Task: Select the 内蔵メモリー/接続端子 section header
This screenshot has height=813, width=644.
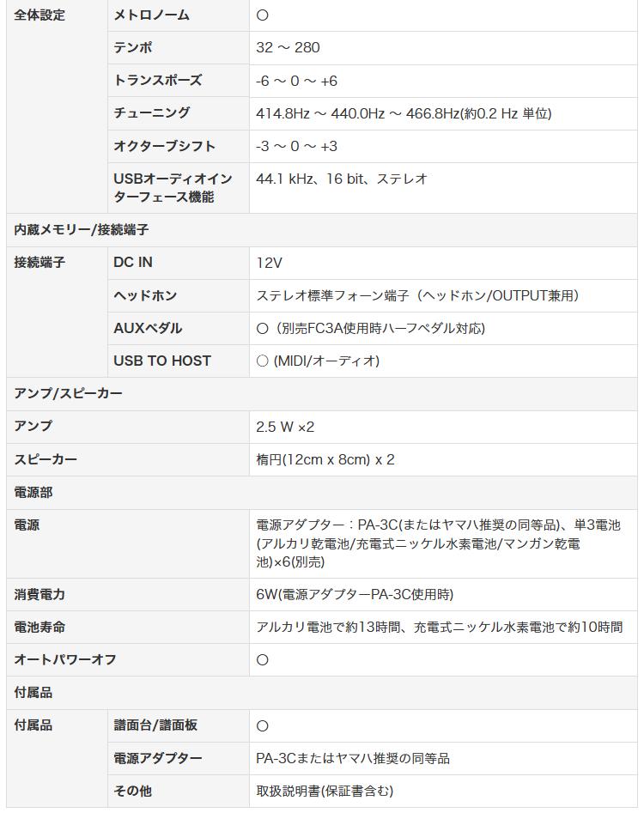Action: click(82, 230)
